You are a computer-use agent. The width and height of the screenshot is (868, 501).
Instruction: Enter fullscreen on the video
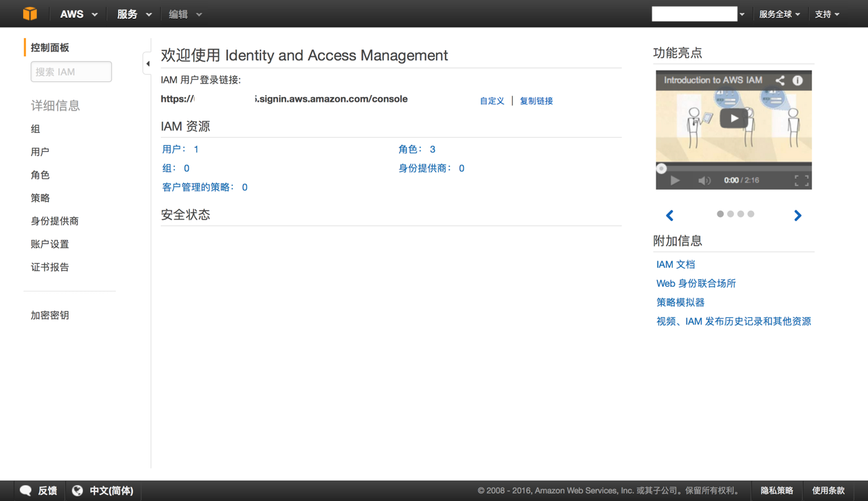[802, 180]
